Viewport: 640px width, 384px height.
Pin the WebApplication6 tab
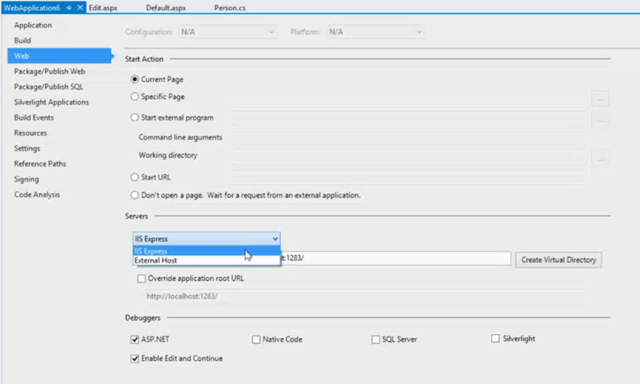pos(69,8)
